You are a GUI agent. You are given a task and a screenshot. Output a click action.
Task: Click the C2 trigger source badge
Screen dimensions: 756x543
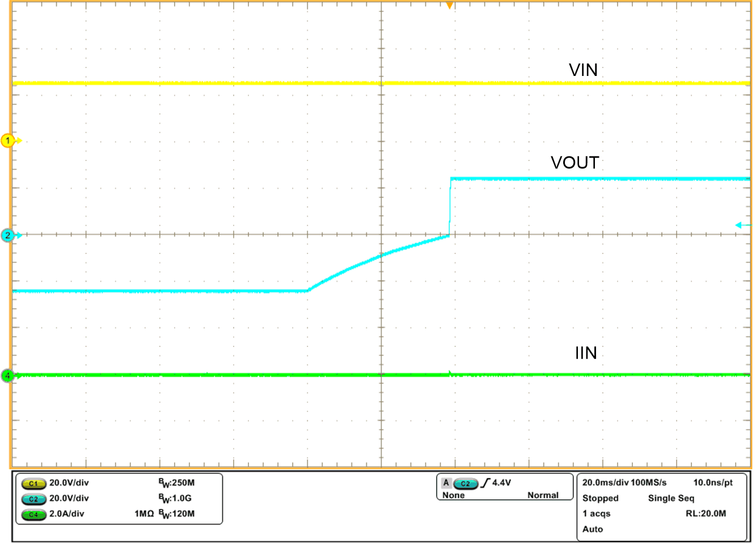click(465, 483)
